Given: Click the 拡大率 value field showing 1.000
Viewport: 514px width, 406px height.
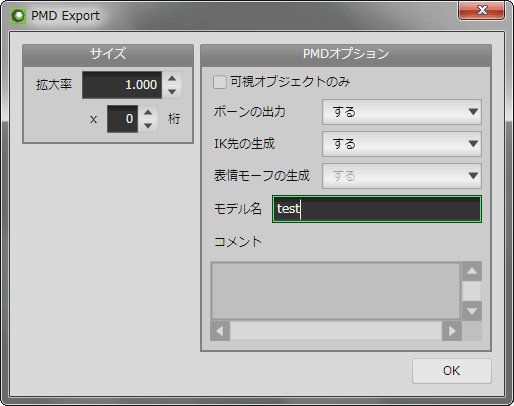Looking at the screenshot, I should [x=122, y=85].
